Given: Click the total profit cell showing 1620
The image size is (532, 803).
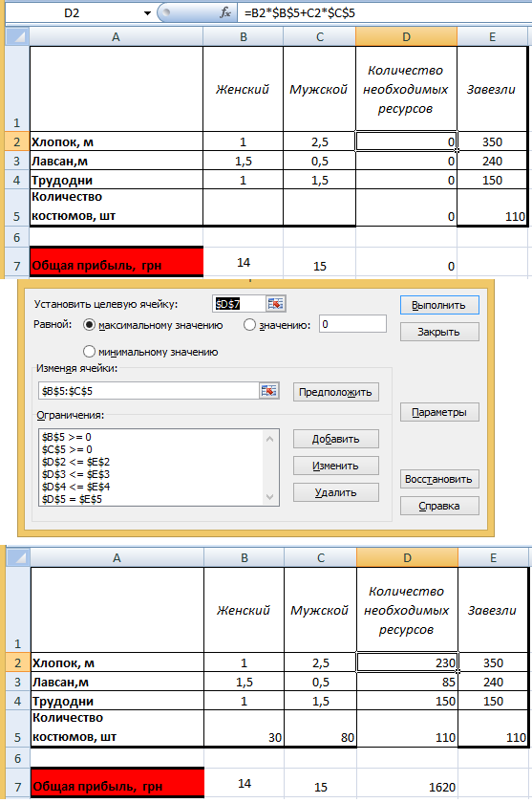Looking at the screenshot, I should pos(407,783).
